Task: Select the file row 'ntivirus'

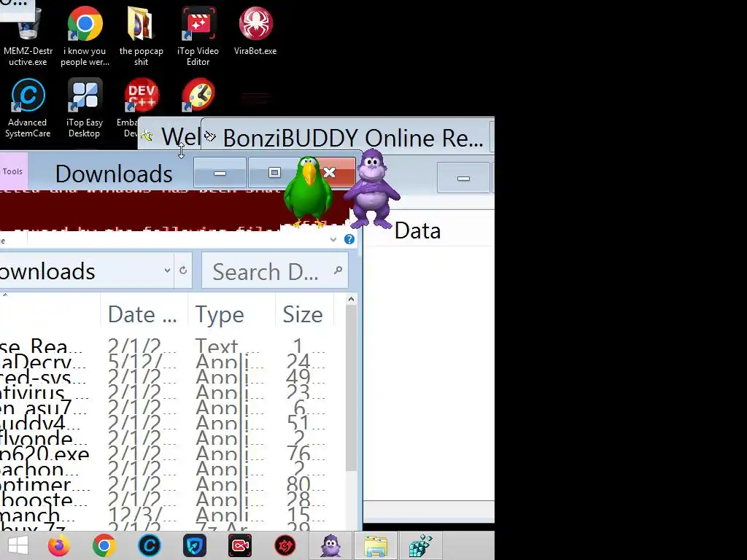Action: coord(167,392)
